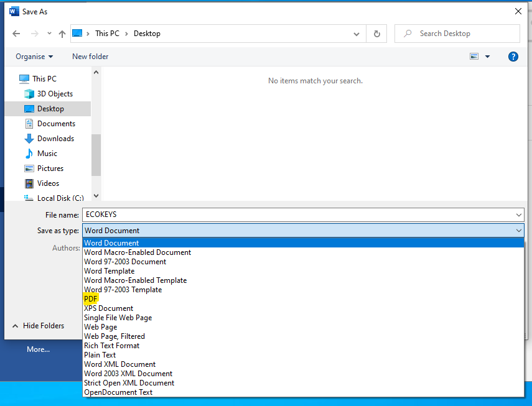Click the PC icon in address bar
The image size is (532, 406).
(x=77, y=33)
